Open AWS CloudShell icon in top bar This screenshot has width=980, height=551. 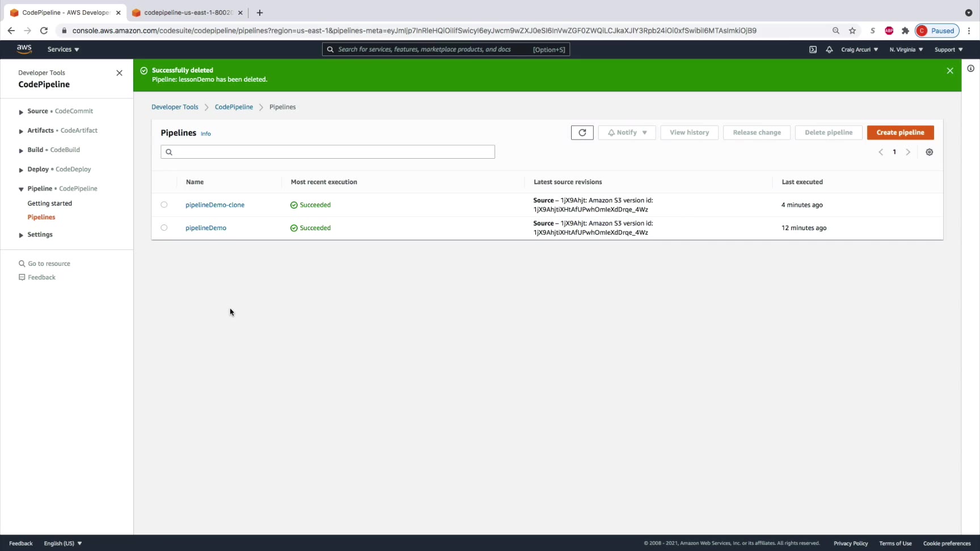813,50
